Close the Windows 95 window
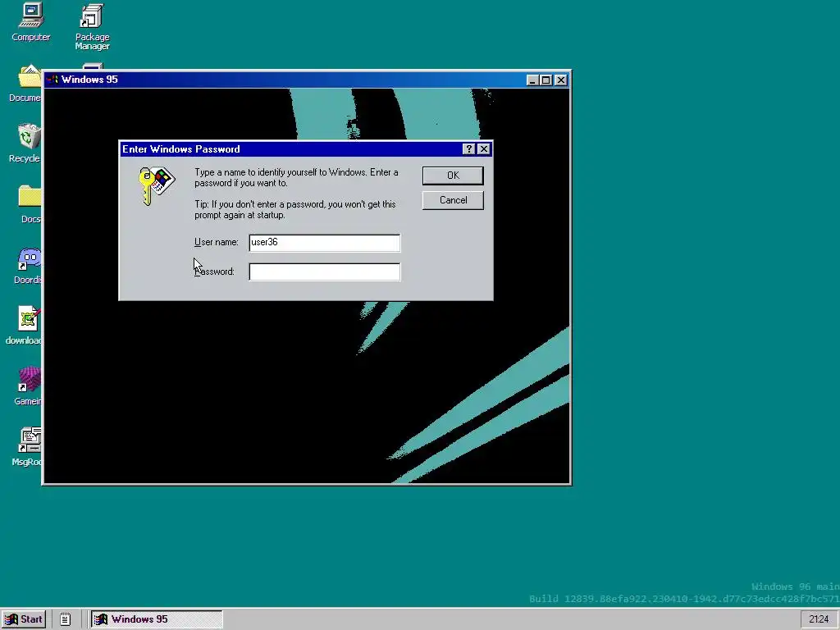Screen dimensions: 840x630 pyautogui.click(x=561, y=80)
